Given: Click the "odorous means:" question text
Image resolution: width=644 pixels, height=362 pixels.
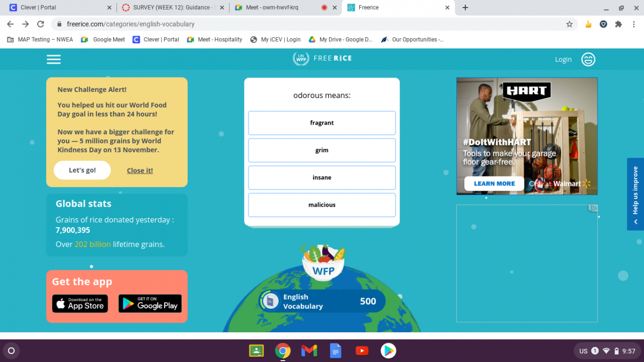Looking at the screenshot, I should (x=322, y=96).
